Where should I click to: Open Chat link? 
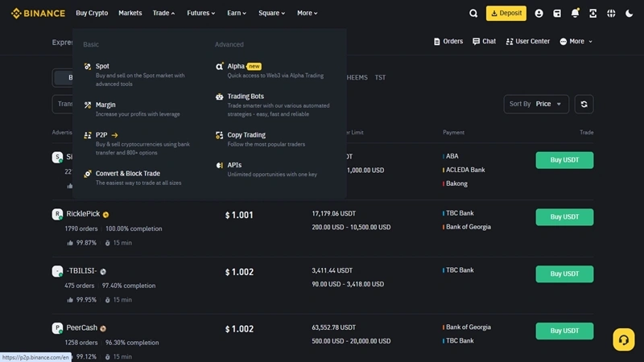pyautogui.click(x=484, y=42)
